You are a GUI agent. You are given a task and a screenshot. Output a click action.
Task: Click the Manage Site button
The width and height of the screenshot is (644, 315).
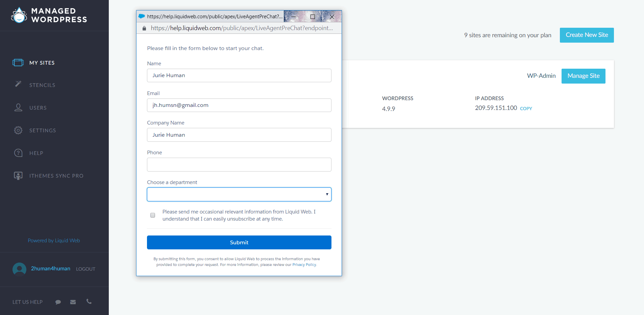(584, 76)
